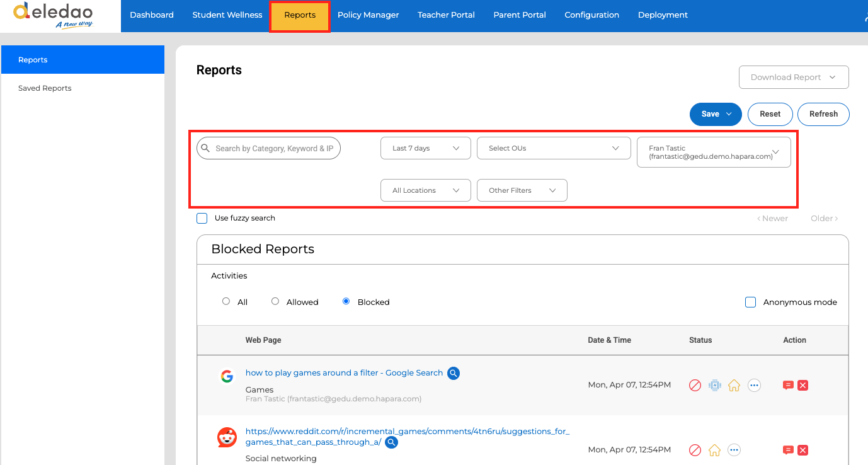Click magnifier icon beside the reddit URL
This screenshot has height=465, width=868.
(391, 442)
